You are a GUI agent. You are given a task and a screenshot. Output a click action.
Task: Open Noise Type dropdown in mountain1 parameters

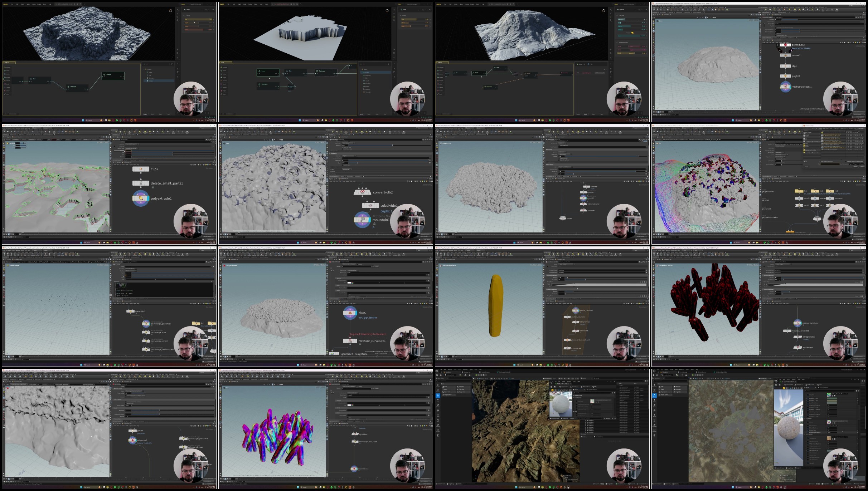pyautogui.click(x=349, y=156)
